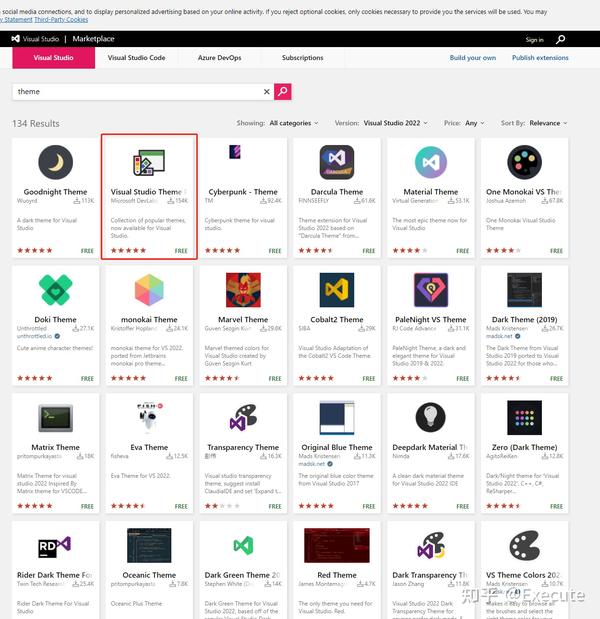Click the star rating on Transparency Theme
Screen dimensions: 600x619
[223, 506]
